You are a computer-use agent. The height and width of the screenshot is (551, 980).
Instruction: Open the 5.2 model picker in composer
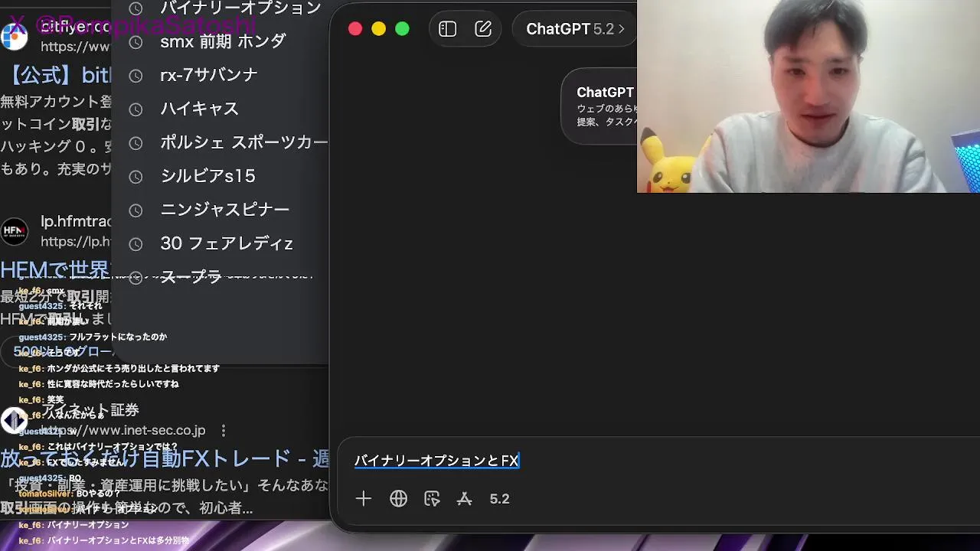point(499,499)
